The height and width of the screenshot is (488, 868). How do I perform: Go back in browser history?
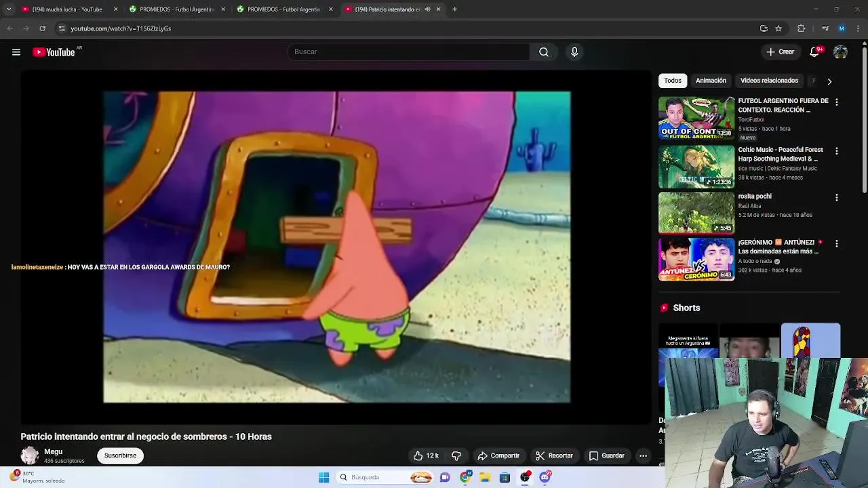point(9,28)
